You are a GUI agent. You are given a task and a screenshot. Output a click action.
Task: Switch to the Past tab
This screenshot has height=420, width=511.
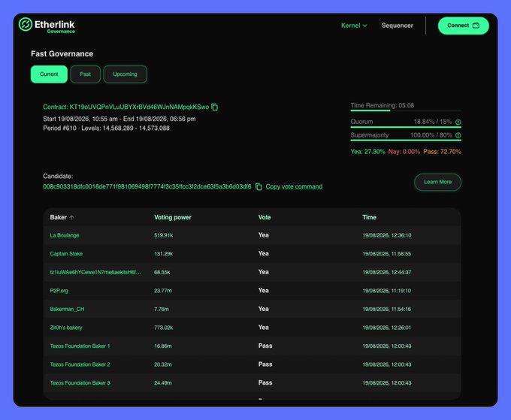click(86, 74)
